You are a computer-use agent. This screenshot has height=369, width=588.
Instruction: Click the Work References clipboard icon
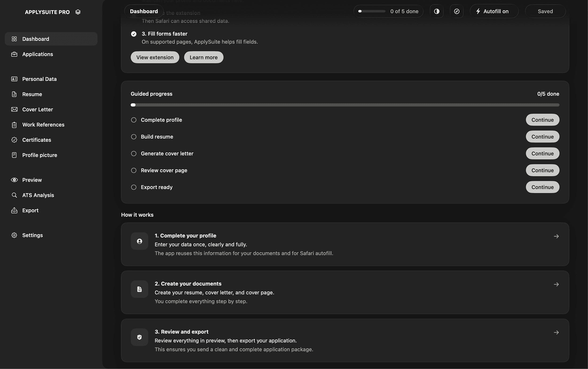pos(14,125)
